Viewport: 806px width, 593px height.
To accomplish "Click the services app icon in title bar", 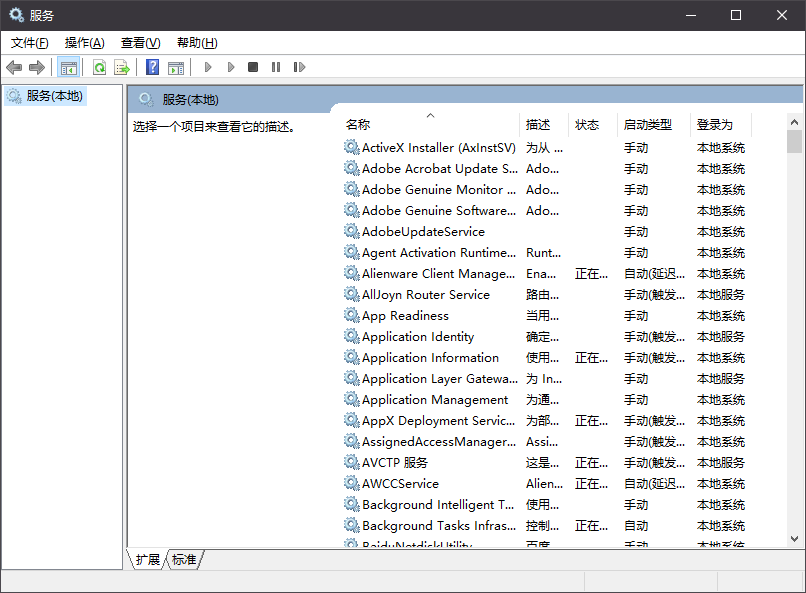I will click(x=16, y=15).
